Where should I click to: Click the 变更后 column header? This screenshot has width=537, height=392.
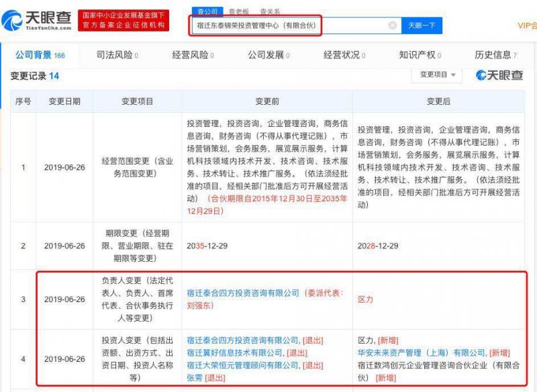point(438,101)
